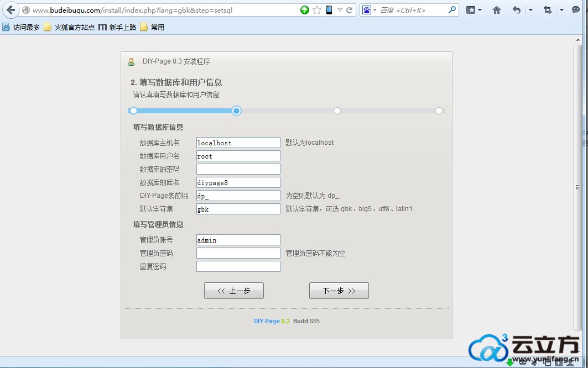The width and height of the screenshot is (588, 368).
Task: Focus the 默认字符集 field
Action: 238,209
